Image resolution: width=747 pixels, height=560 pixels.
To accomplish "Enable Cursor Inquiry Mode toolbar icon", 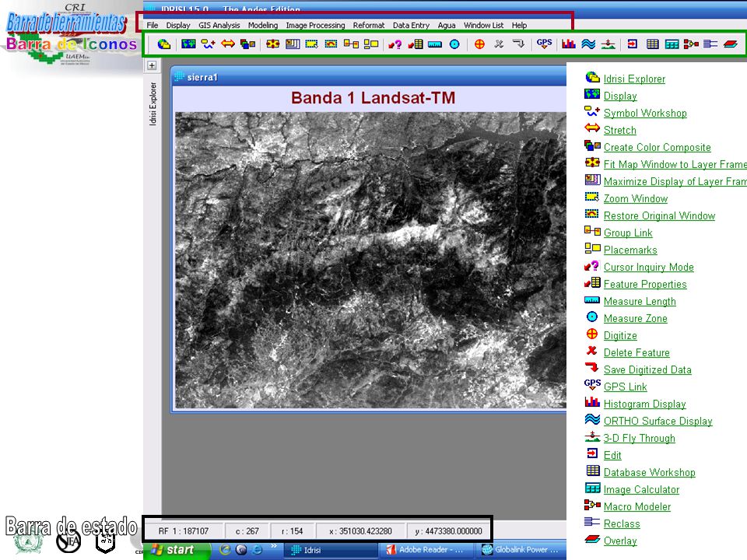I will pos(395,44).
